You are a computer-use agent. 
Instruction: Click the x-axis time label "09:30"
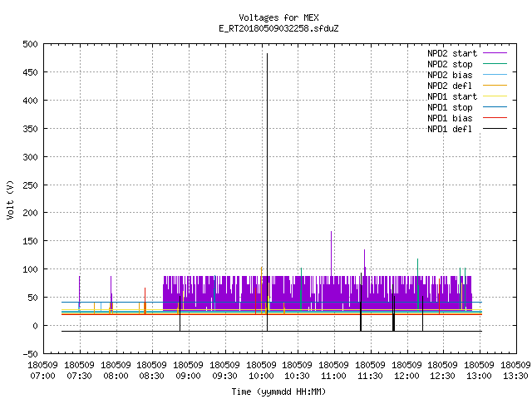pos(225,376)
